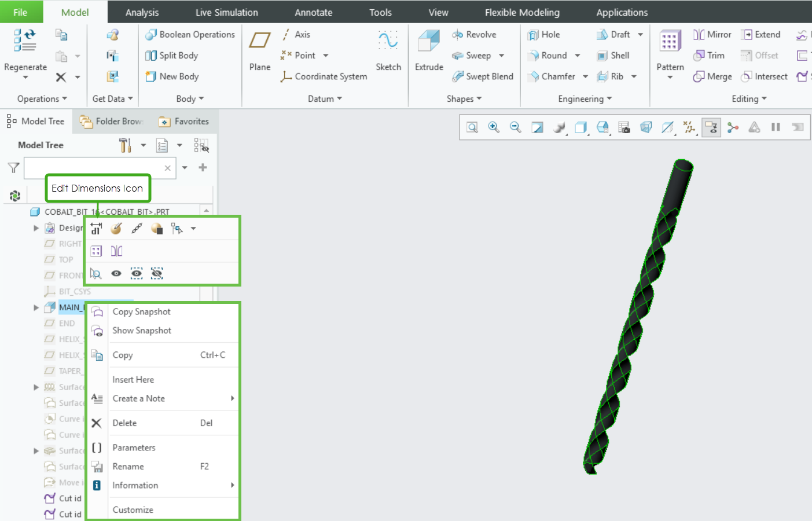Click the Zoom Out icon
Screen dimensions: 812x521
pos(516,127)
